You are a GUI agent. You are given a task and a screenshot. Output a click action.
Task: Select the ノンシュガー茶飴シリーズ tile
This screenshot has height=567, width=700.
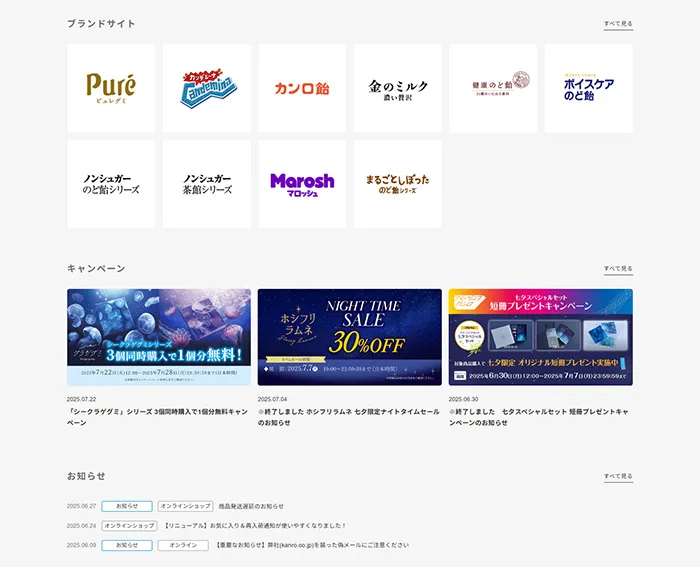tap(207, 184)
